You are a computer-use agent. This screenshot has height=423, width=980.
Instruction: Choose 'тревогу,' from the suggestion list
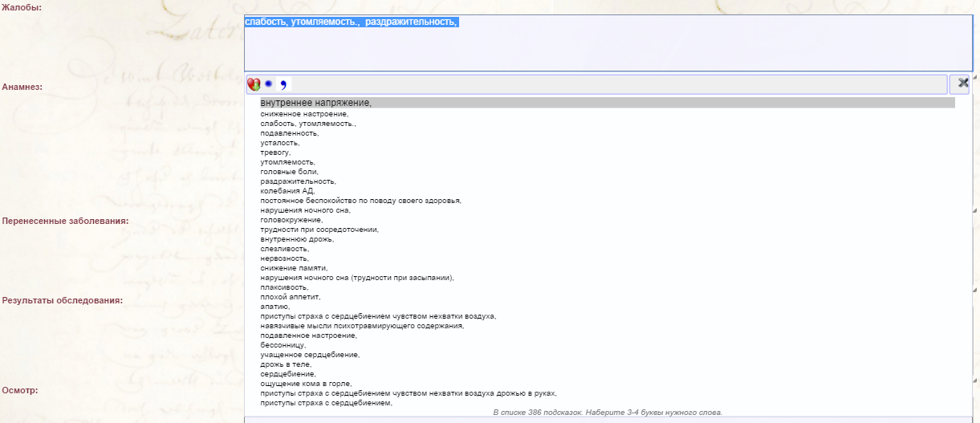tap(275, 153)
